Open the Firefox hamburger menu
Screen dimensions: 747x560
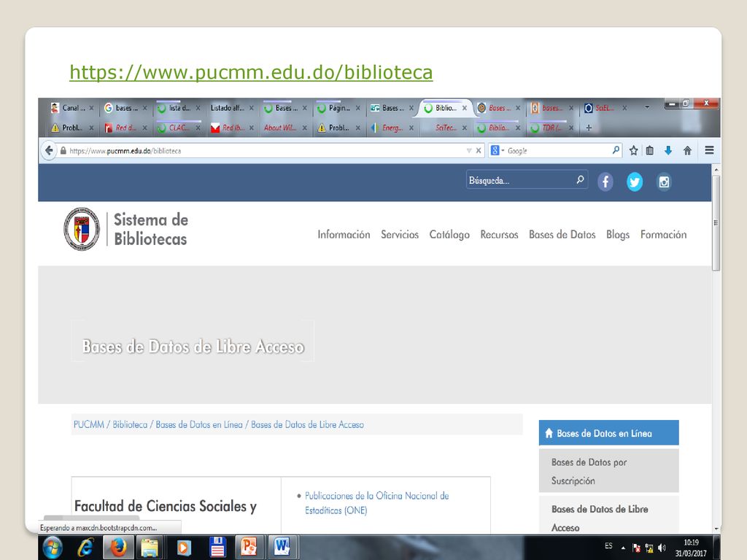tap(709, 150)
